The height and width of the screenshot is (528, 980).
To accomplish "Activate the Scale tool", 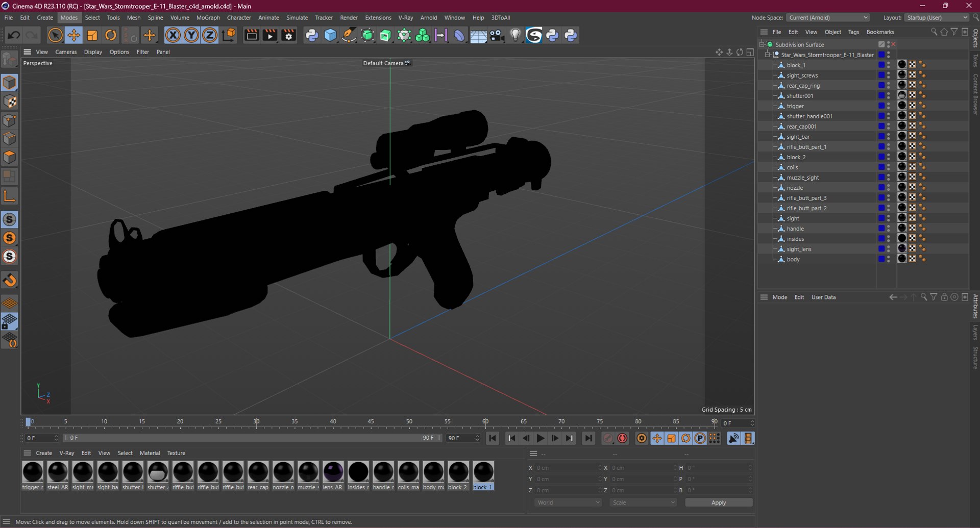I will (92, 35).
